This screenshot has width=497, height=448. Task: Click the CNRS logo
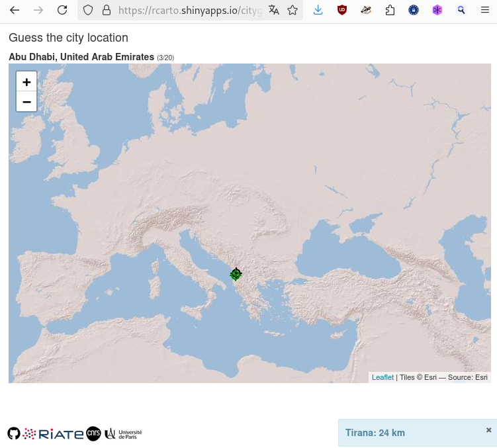point(94,433)
